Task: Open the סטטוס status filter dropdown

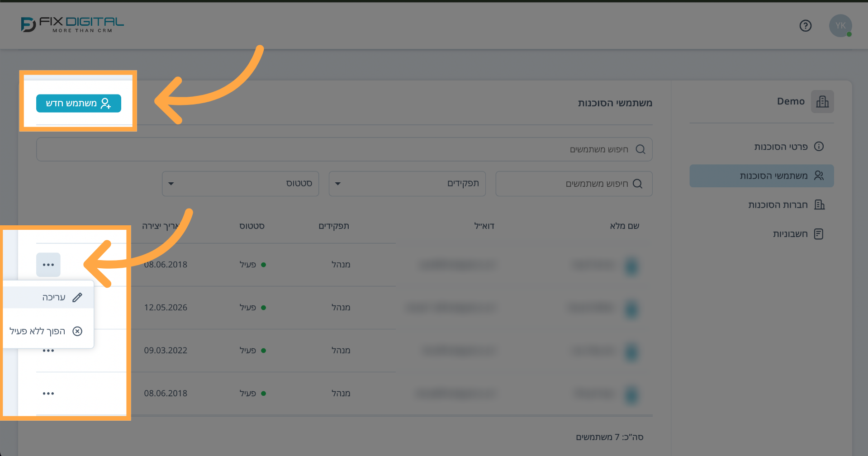Action: [x=240, y=184]
